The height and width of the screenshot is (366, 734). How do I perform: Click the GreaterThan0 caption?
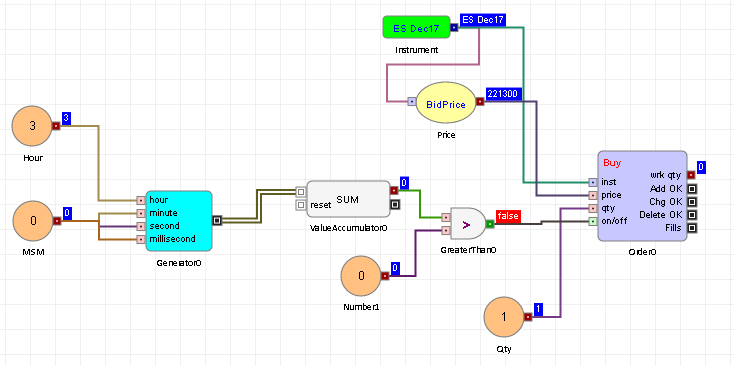pos(468,250)
